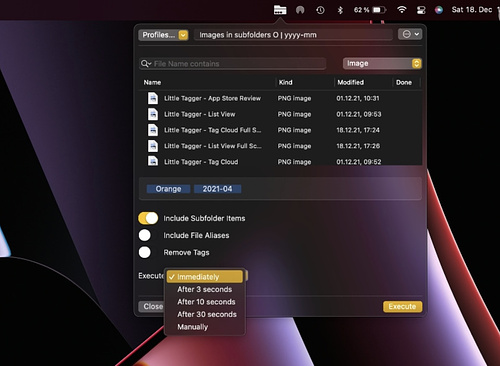Enable Include File Aliases switch
Screen dimensions: 500x366
pyautogui.click(x=145, y=235)
